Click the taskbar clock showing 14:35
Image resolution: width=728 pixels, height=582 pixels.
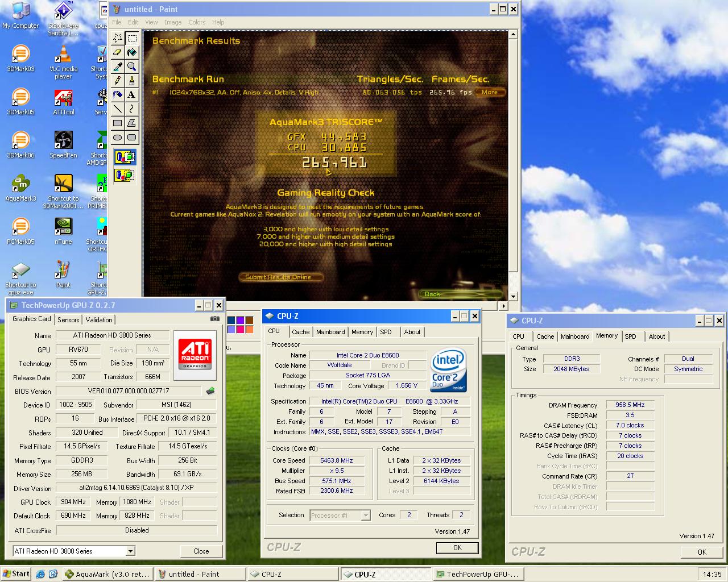712,574
